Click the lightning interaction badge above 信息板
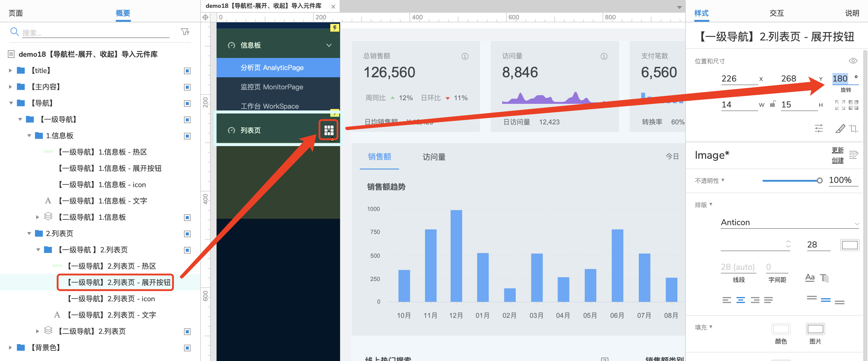 (x=334, y=28)
